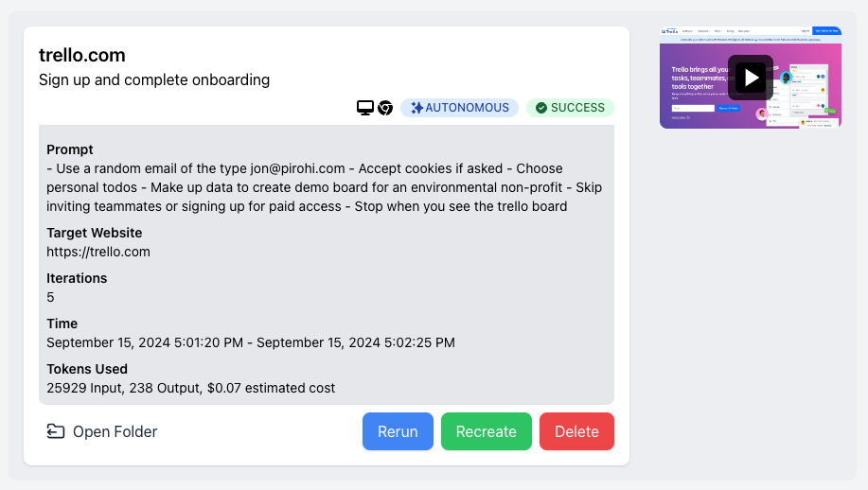Click the Prompt instructions text
The height and width of the screenshot is (490, 868).
pos(324,187)
